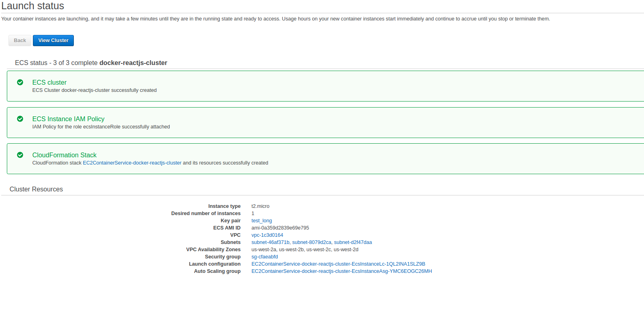Click the success checkmark for ECS Instance IAM Policy
Viewport: 644px width, 313px height.
click(20, 119)
